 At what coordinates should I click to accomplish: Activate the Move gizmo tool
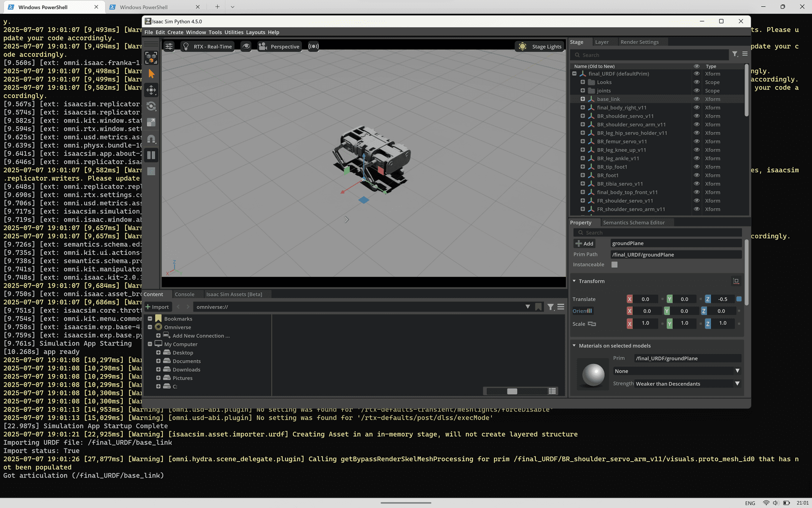(x=151, y=90)
